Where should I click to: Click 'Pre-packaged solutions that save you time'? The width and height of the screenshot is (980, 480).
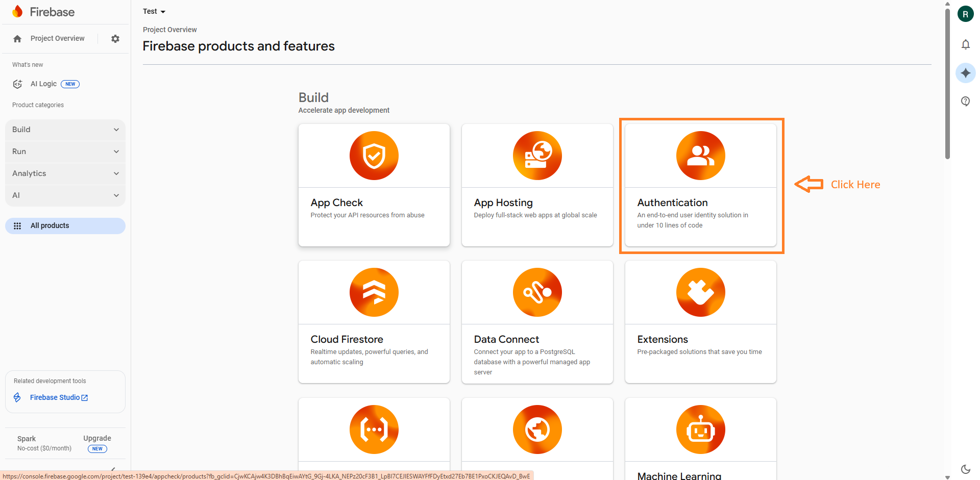click(699, 352)
